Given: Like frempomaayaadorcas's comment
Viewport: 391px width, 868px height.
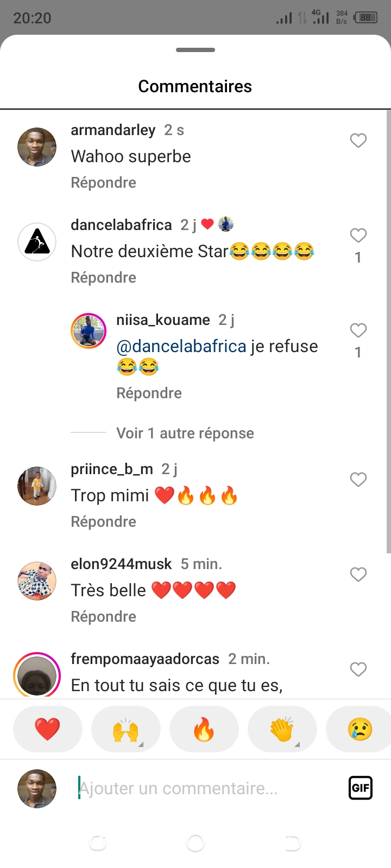Looking at the screenshot, I should coord(358,669).
